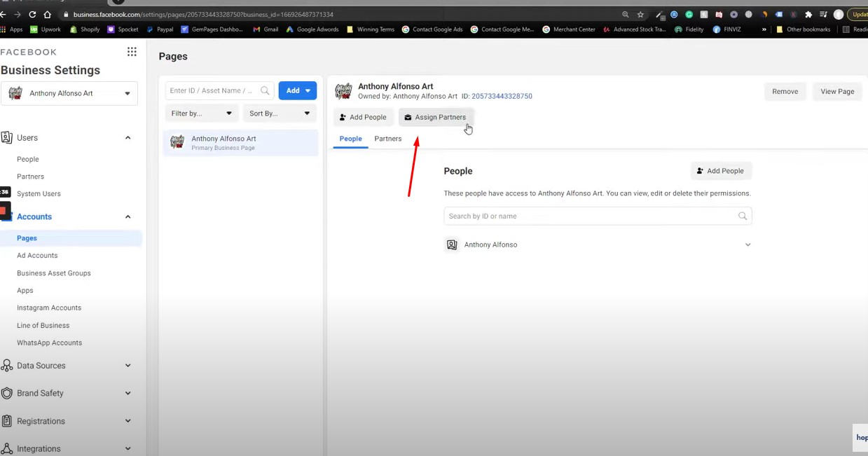868x456 pixels.
Task: Collapse the Accounts section
Action: pyautogui.click(x=128, y=217)
